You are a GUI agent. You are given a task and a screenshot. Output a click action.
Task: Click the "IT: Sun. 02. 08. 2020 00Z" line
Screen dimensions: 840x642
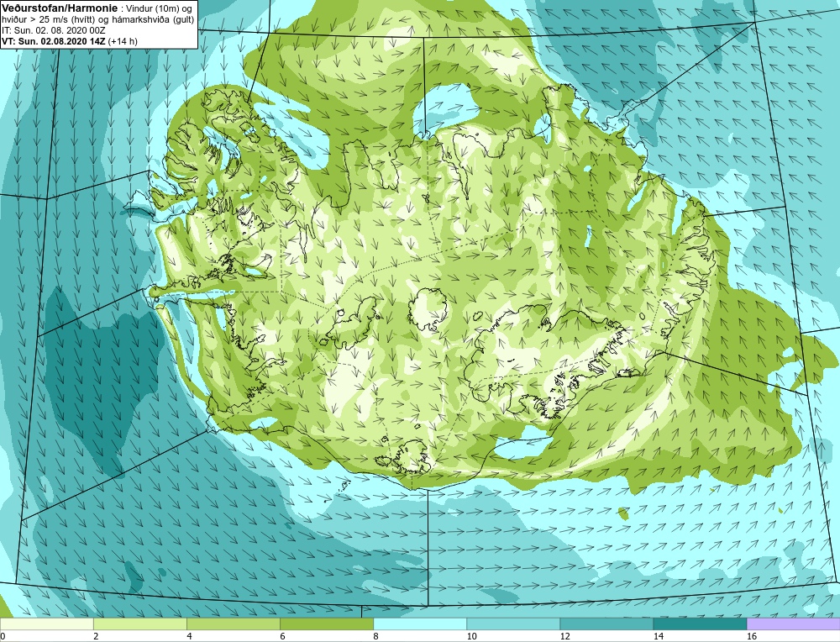click(54, 30)
